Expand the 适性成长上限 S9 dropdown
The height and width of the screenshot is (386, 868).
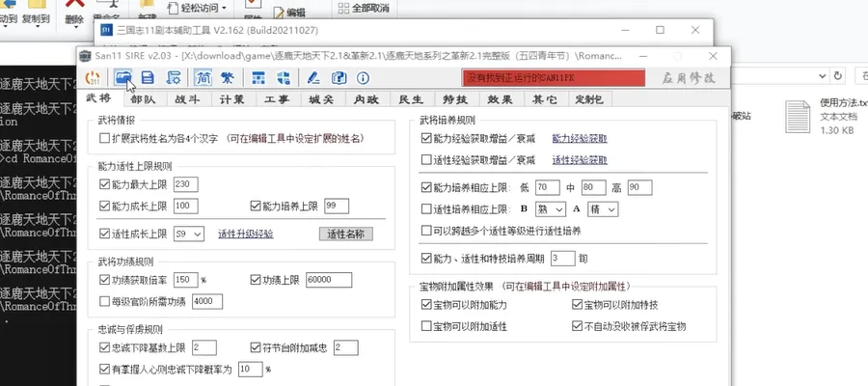[189, 234]
